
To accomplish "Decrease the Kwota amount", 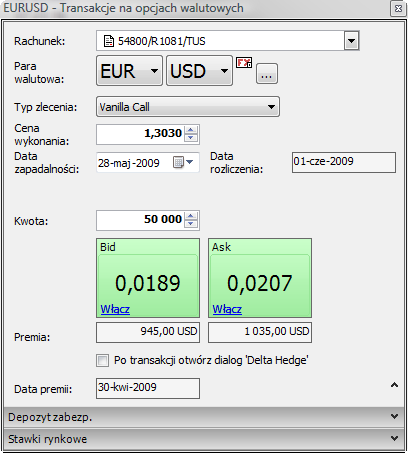I will (191, 224).
